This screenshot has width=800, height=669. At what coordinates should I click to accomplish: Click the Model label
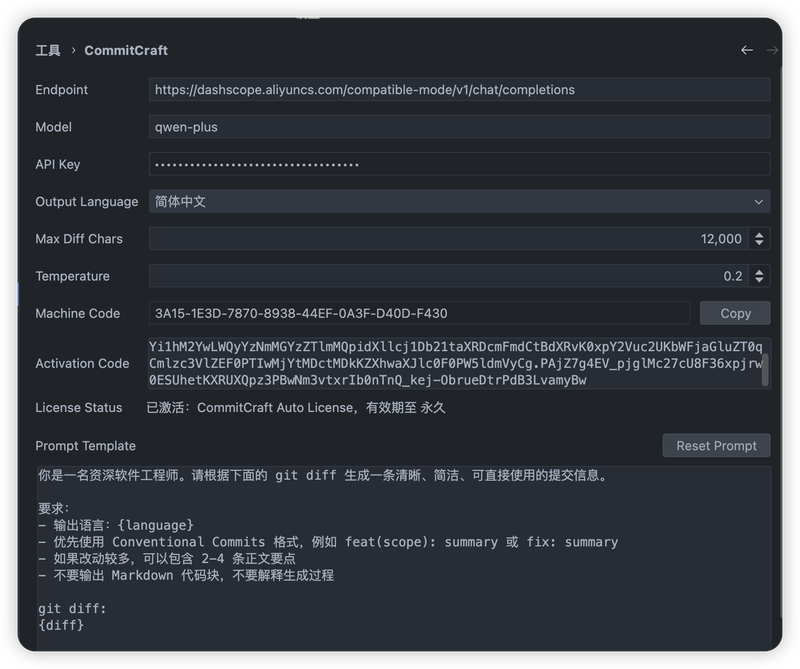pos(54,127)
